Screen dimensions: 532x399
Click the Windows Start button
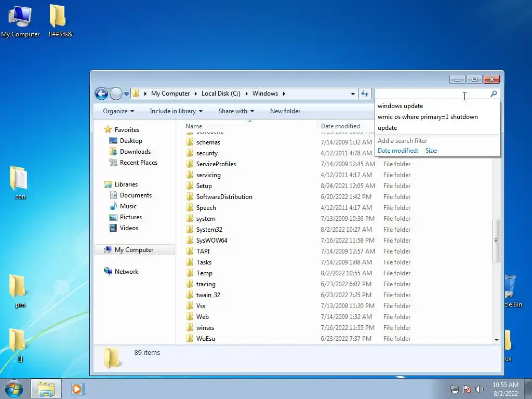click(x=14, y=389)
